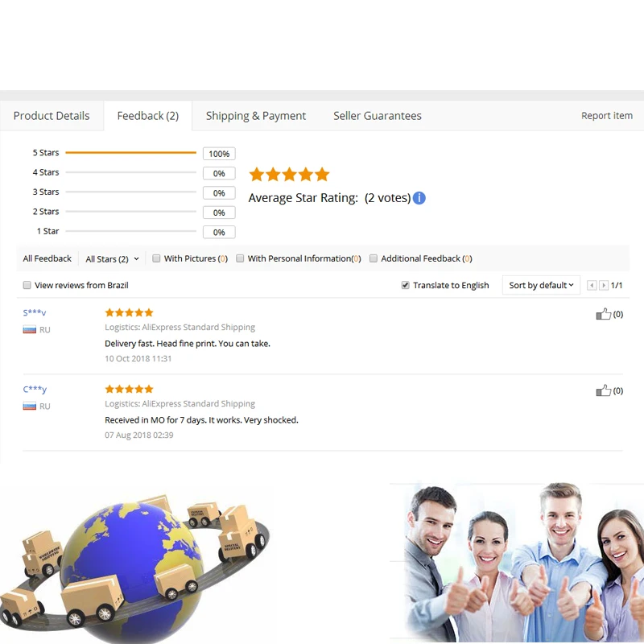This screenshot has width=644, height=644.
Task: Go to previous feedback page arrow
Action: 592,285
